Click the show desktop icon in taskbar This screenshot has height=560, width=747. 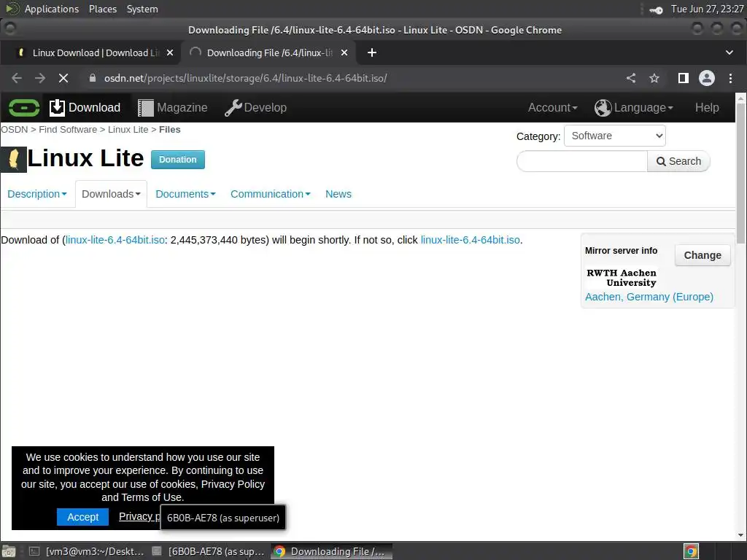pos(9,551)
